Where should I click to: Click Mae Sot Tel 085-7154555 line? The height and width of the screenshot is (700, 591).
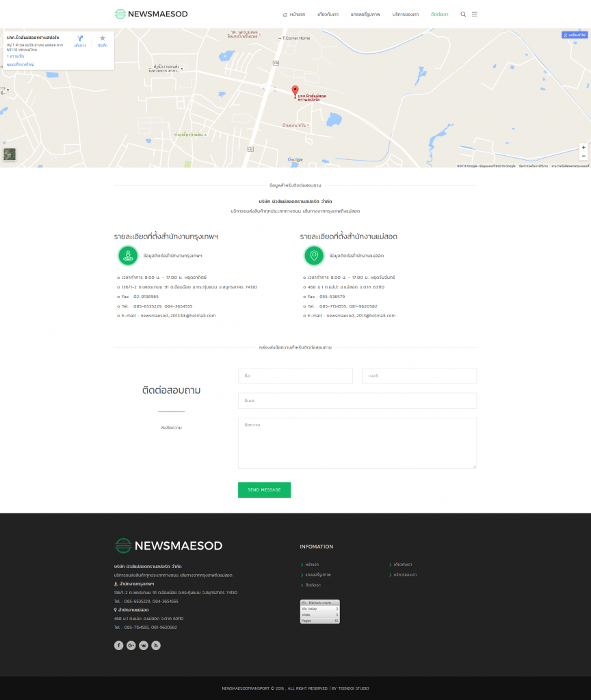pyautogui.click(x=342, y=306)
